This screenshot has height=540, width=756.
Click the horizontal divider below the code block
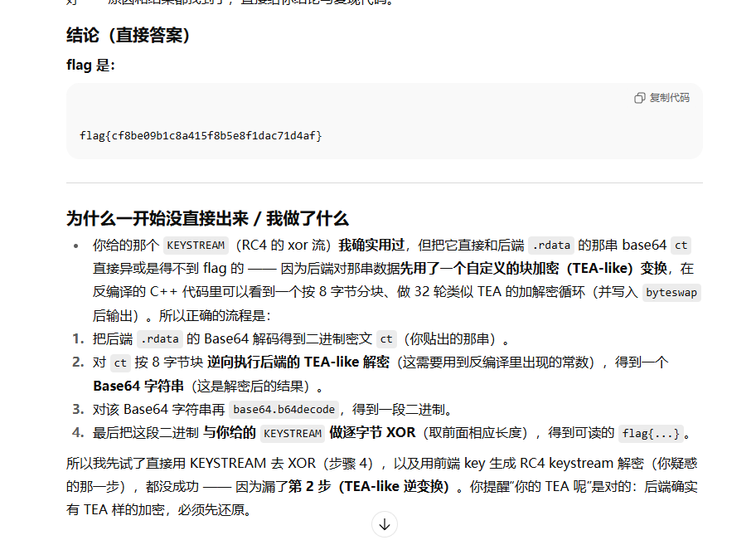coord(385,182)
